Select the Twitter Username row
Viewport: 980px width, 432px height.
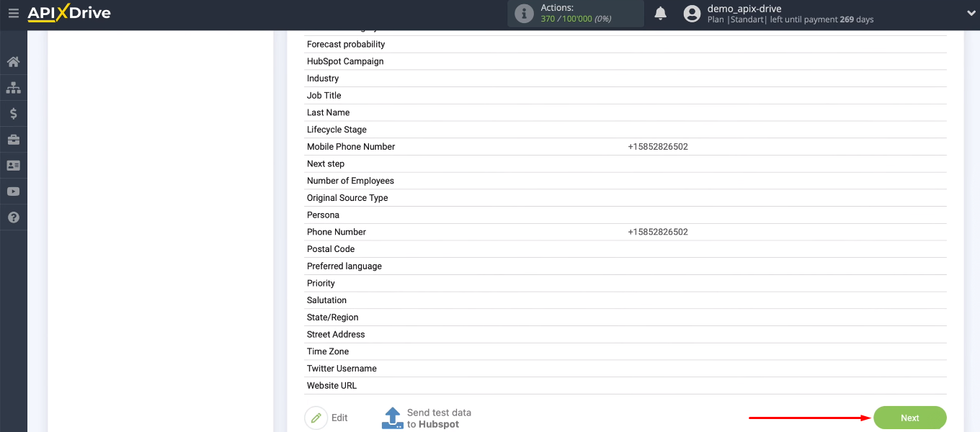(625, 369)
